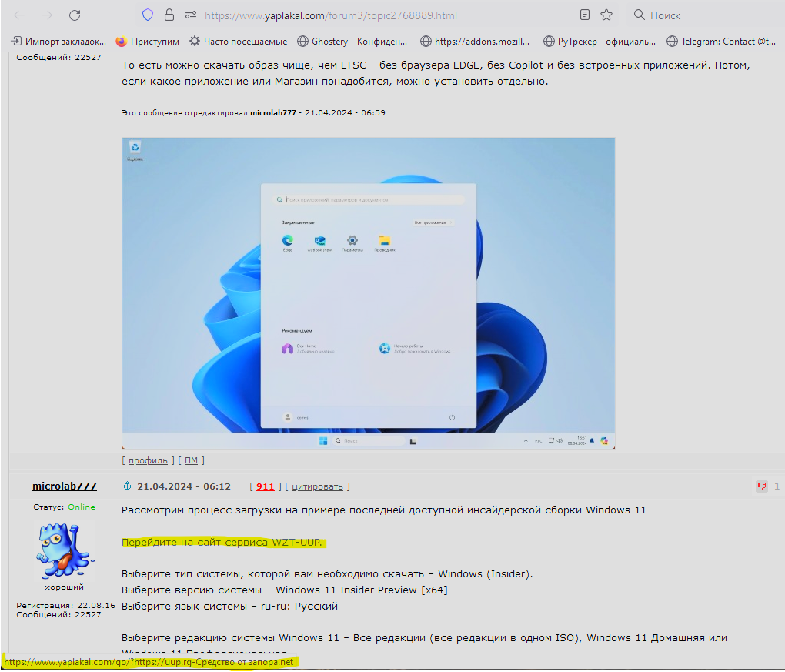785x672 pixels.
Task: Focus the address bar URL field
Action: pyautogui.click(x=330, y=15)
